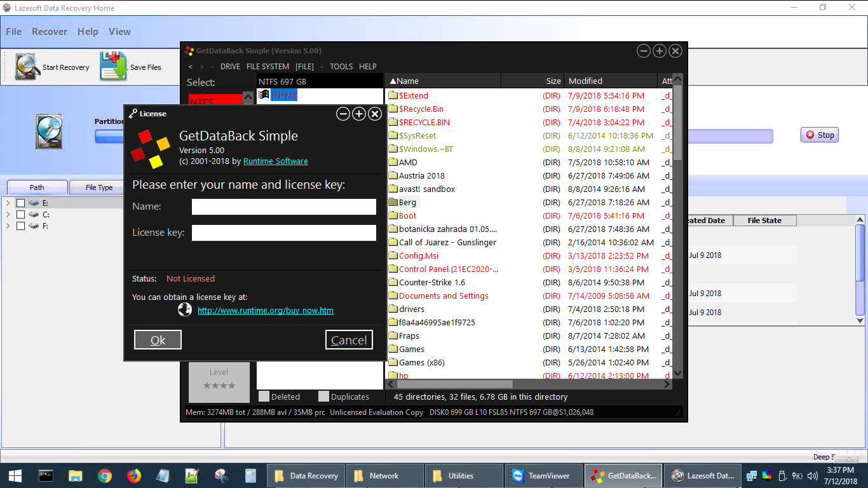Click the drive icon for C: in Lazesoft
The width and height of the screenshot is (868, 488).
tap(34, 214)
